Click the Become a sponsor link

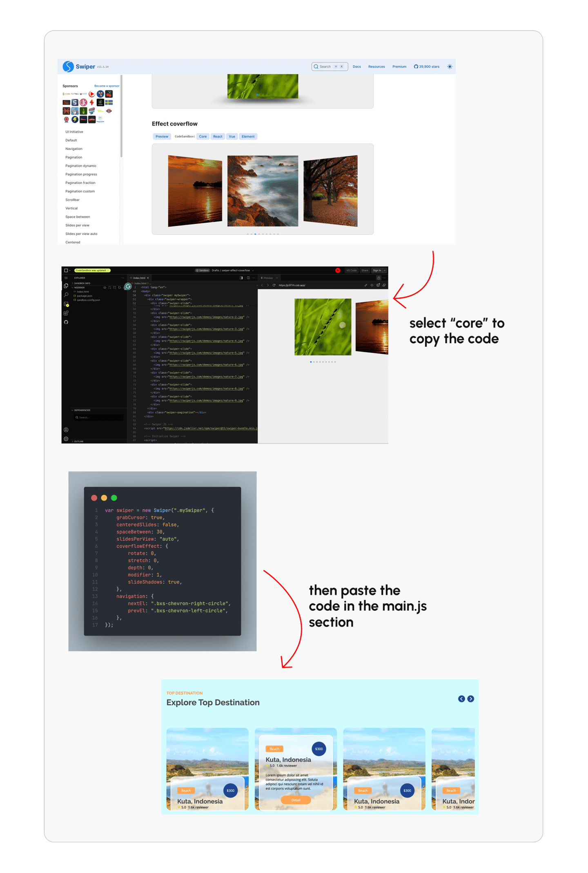(x=107, y=86)
